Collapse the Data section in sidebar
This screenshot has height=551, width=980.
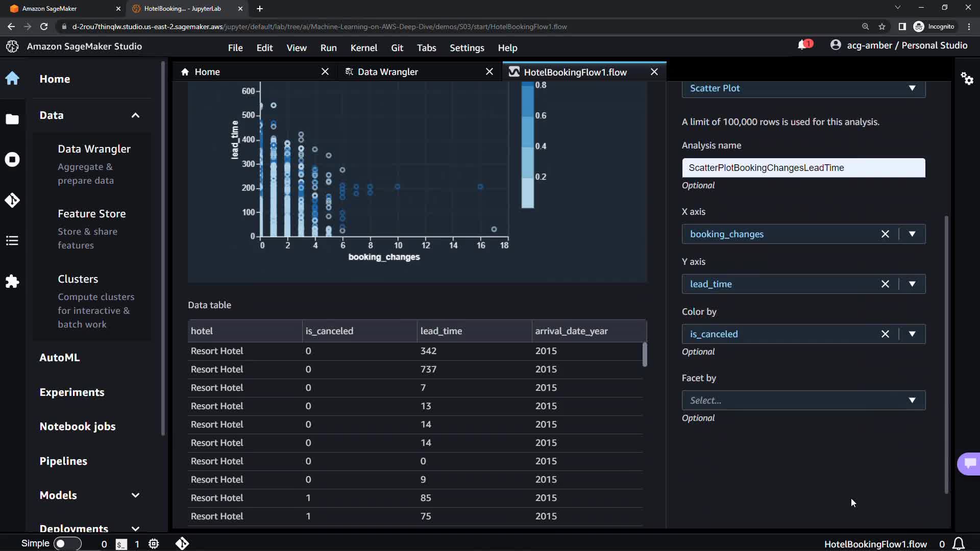coord(135,115)
